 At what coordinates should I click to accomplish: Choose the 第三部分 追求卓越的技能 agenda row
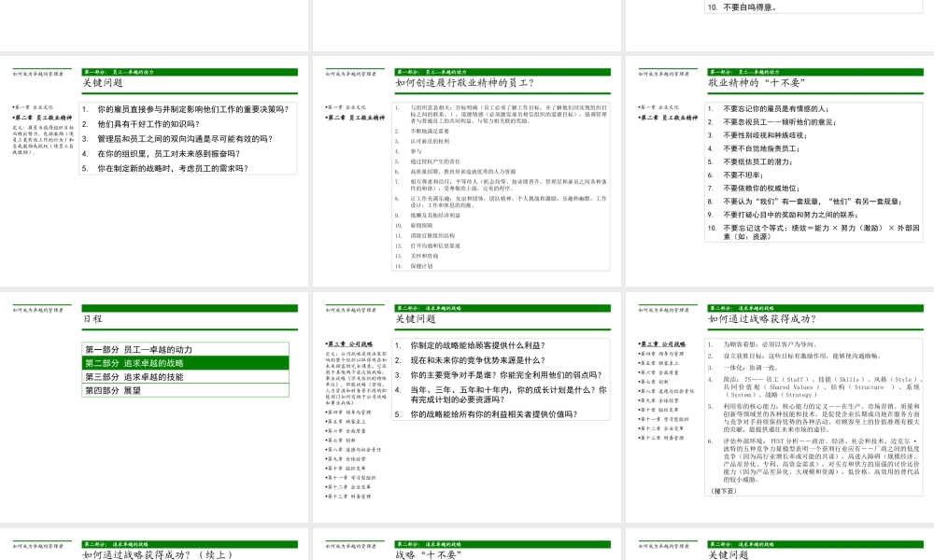187,377
